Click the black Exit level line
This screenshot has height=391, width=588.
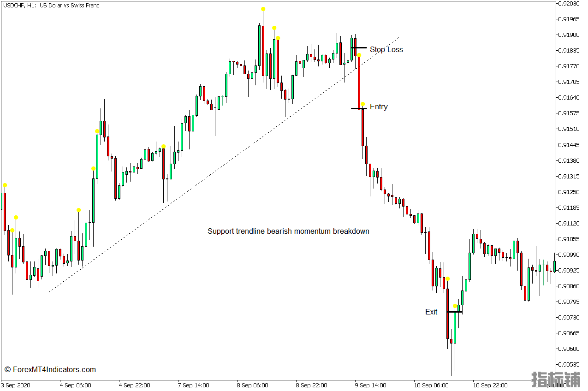point(455,312)
